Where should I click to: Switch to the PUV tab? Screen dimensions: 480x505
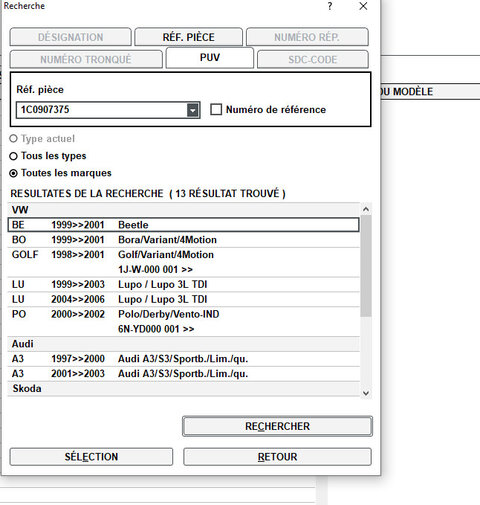tap(210, 58)
